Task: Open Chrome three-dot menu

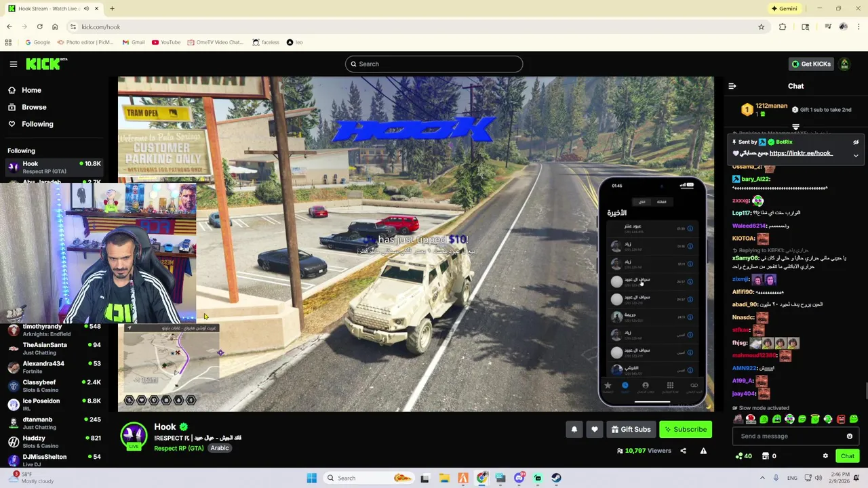Action: (859, 27)
